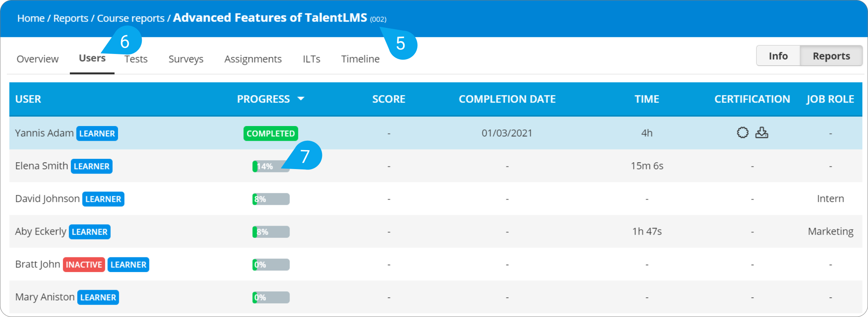Screen dimensions: 868x317
Task: Click David Johnson's LEARNER badge
Action: click(103, 199)
